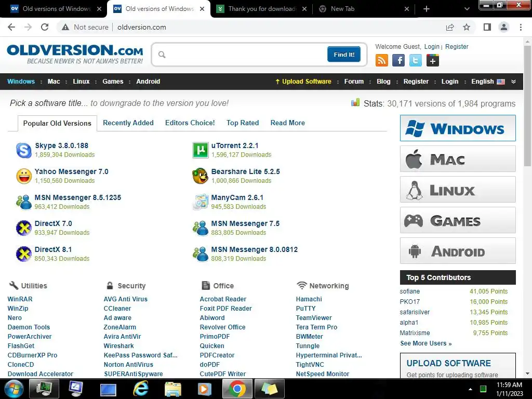
Task: Click the large Linux category button
Action: pyautogui.click(x=458, y=189)
